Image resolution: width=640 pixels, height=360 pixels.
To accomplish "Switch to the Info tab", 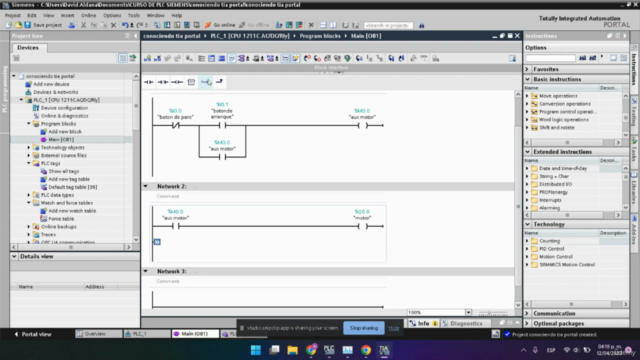I will 423,323.
